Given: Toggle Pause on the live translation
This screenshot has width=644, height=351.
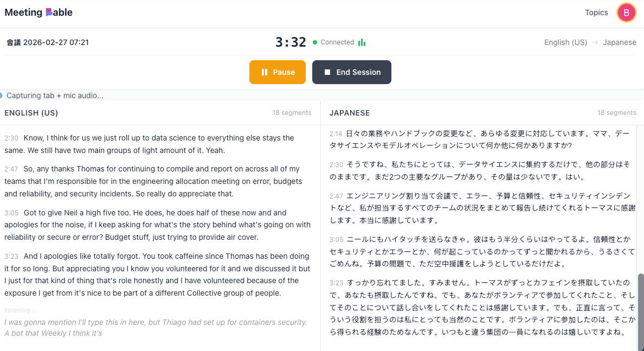Looking at the screenshot, I should (x=277, y=72).
